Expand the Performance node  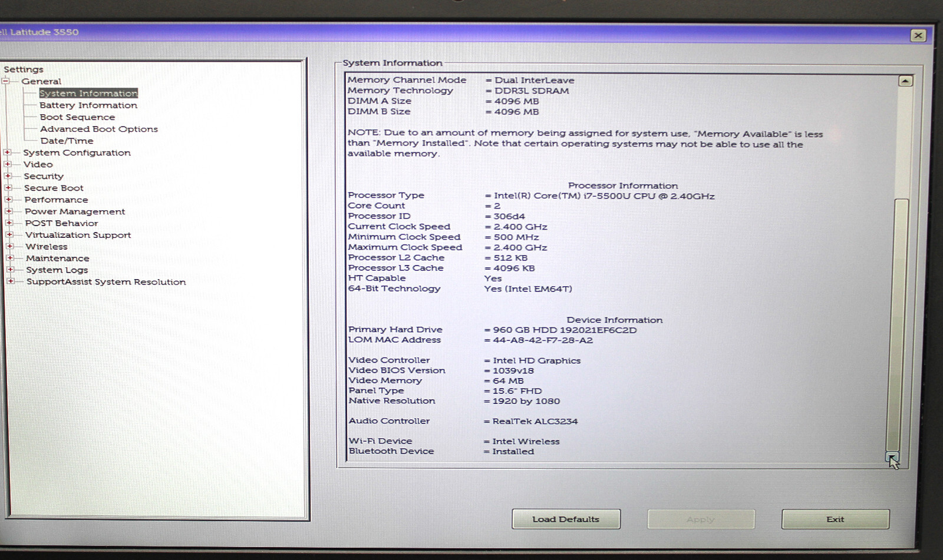coord(8,199)
